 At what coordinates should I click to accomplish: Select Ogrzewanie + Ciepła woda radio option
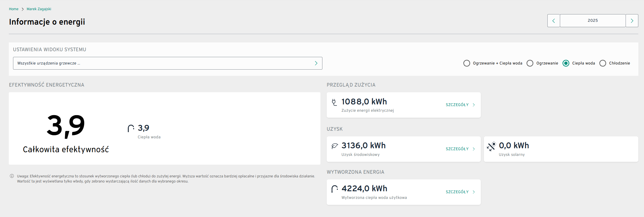click(x=467, y=63)
